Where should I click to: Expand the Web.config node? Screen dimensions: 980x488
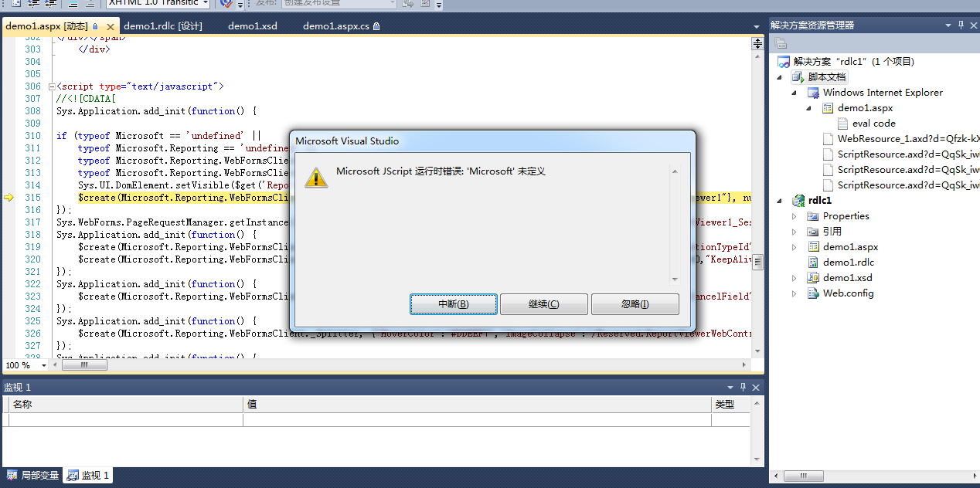point(795,293)
